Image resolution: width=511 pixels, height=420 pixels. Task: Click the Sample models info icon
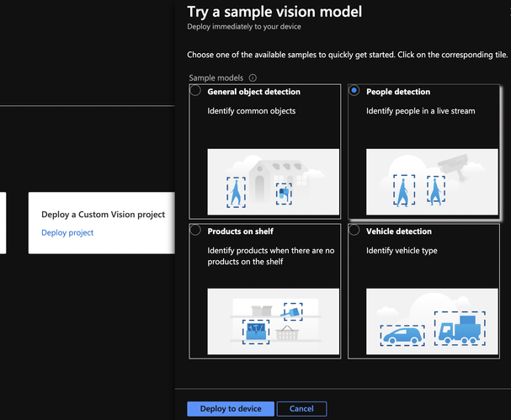click(x=253, y=78)
